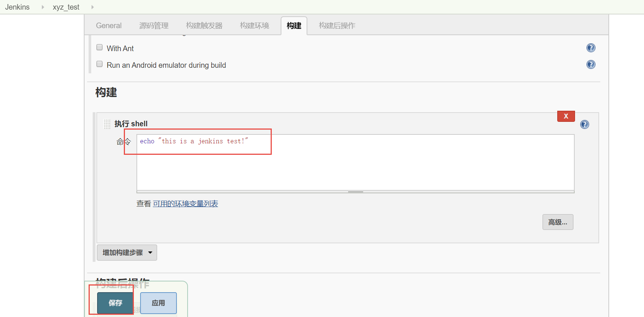Delete the Execute shell build step

point(566,116)
